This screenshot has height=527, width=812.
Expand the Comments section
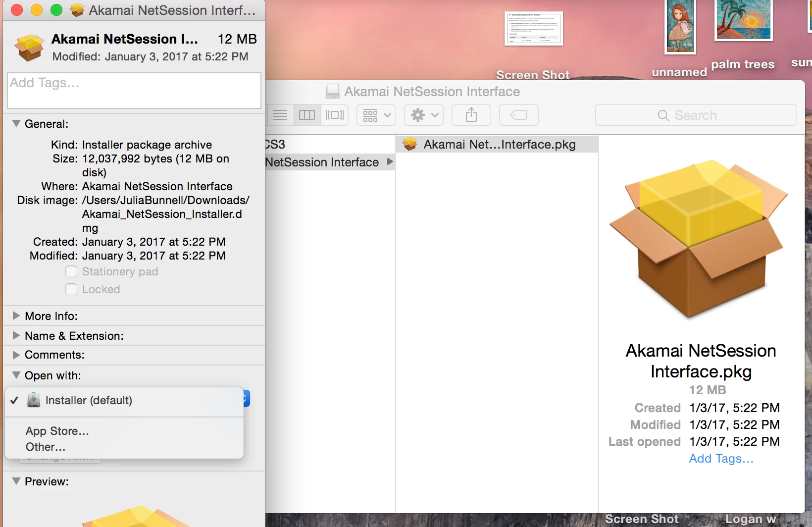click(16, 355)
